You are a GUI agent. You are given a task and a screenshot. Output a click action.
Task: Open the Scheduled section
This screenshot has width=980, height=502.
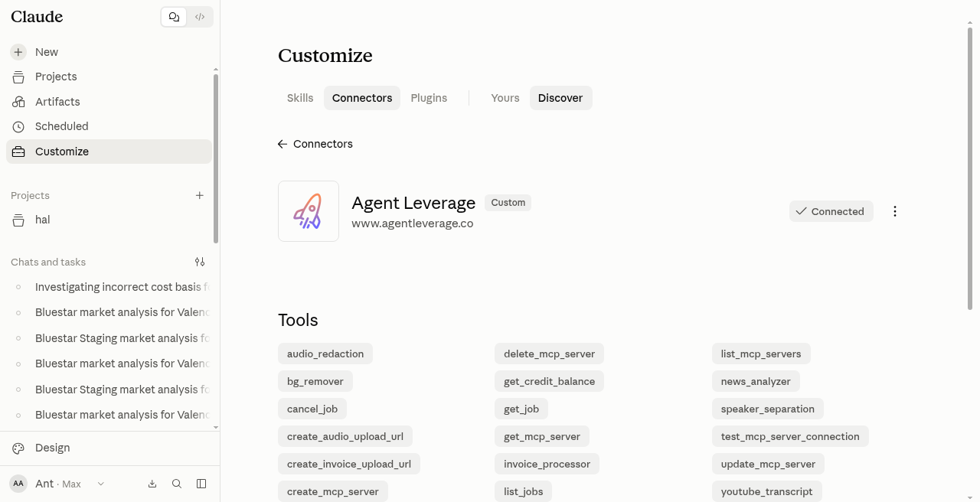[x=109, y=126]
